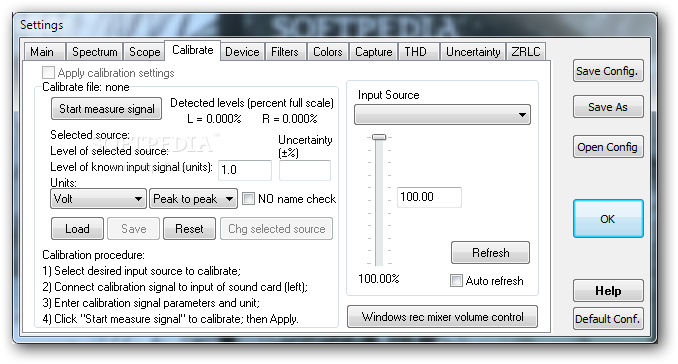
Task: Click the 100.00 volume value field
Action: coord(429,197)
